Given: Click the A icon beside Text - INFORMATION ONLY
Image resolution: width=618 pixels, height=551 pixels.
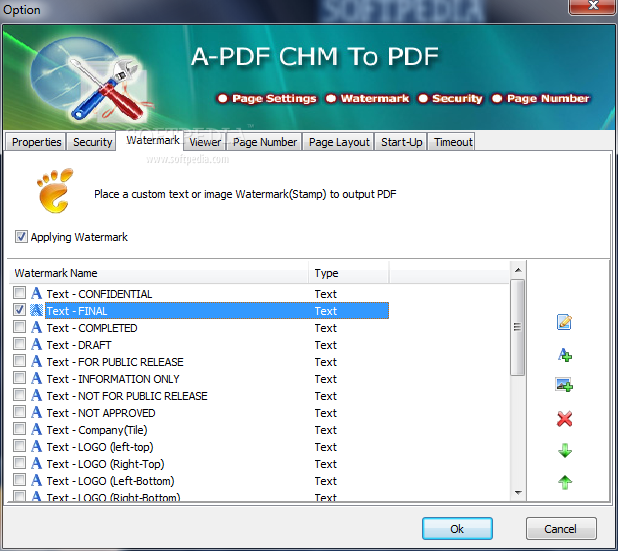Looking at the screenshot, I should tap(36, 378).
